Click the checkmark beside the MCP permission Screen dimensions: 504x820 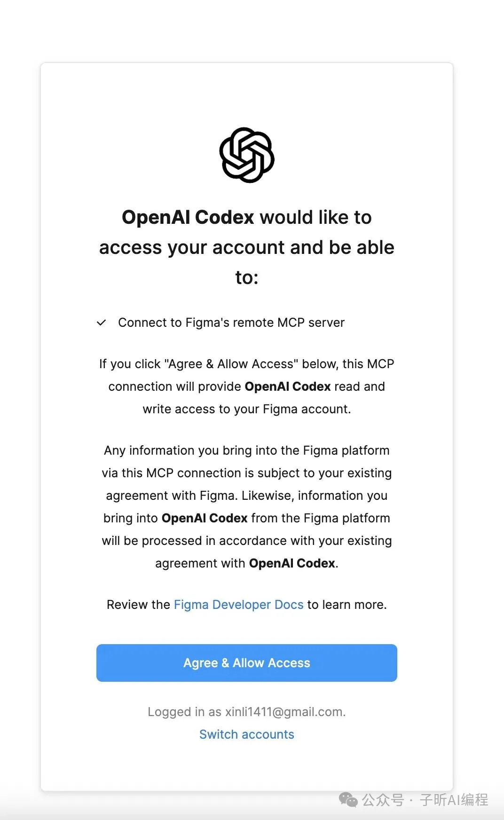pos(101,323)
